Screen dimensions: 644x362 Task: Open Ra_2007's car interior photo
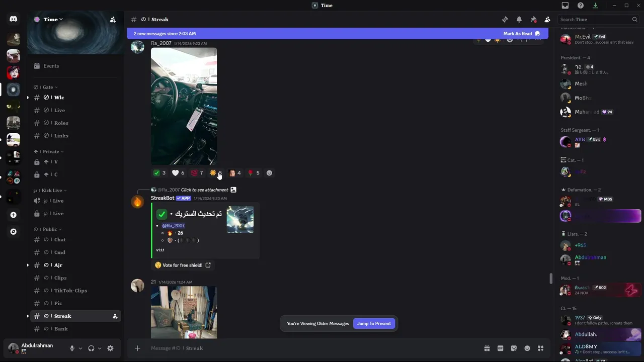[x=184, y=106]
